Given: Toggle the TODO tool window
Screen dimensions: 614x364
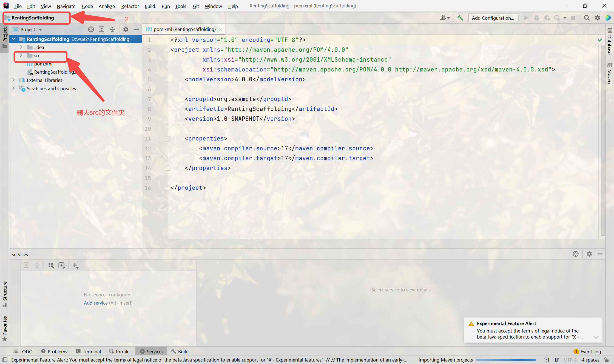Looking at the screenshot, I should (23, 351).
